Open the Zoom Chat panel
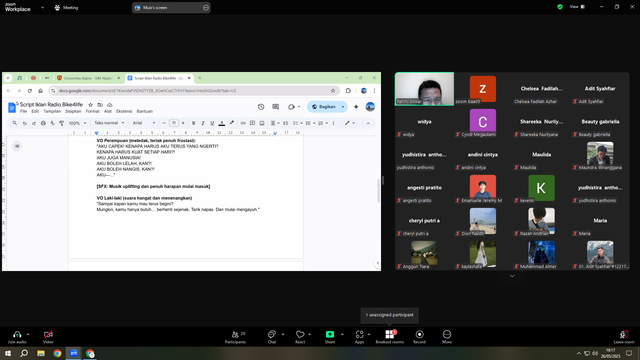Image resolution: width=640 pixels, height=360 pixels. point(271,337)
